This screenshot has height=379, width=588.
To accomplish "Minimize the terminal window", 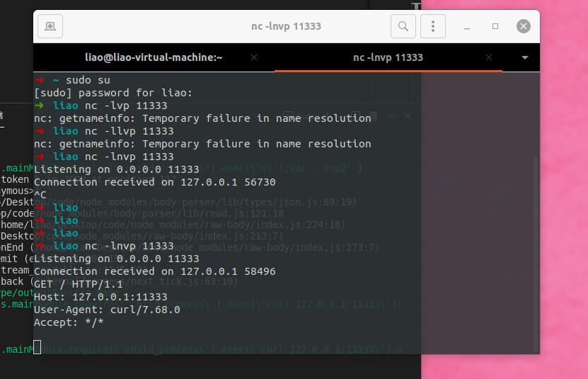I will [x=467, y=27].
